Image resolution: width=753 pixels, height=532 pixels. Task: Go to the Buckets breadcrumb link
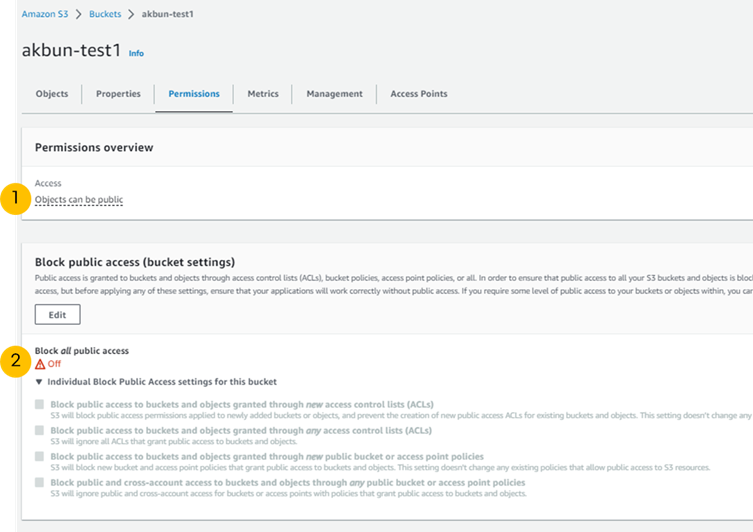[105, 14]
